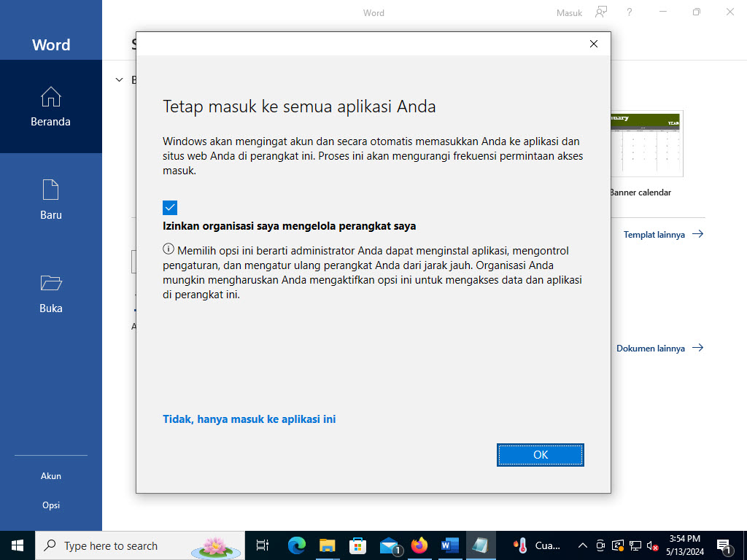Click the Windows search input field
This screenshot has width=747, height=560.
tap(131, 545)
